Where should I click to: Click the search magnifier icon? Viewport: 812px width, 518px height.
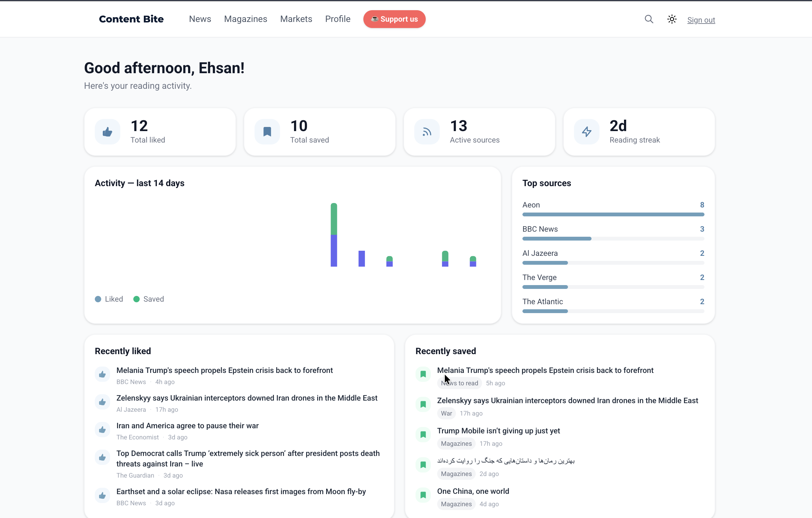click(x=648, y=19)
